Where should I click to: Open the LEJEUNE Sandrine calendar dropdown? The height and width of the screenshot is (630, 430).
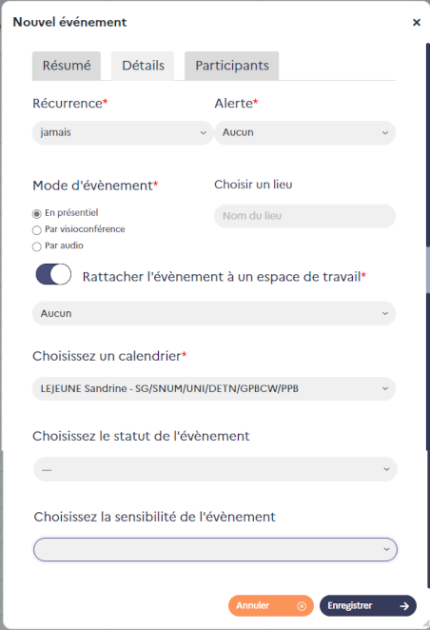(214, 389)
